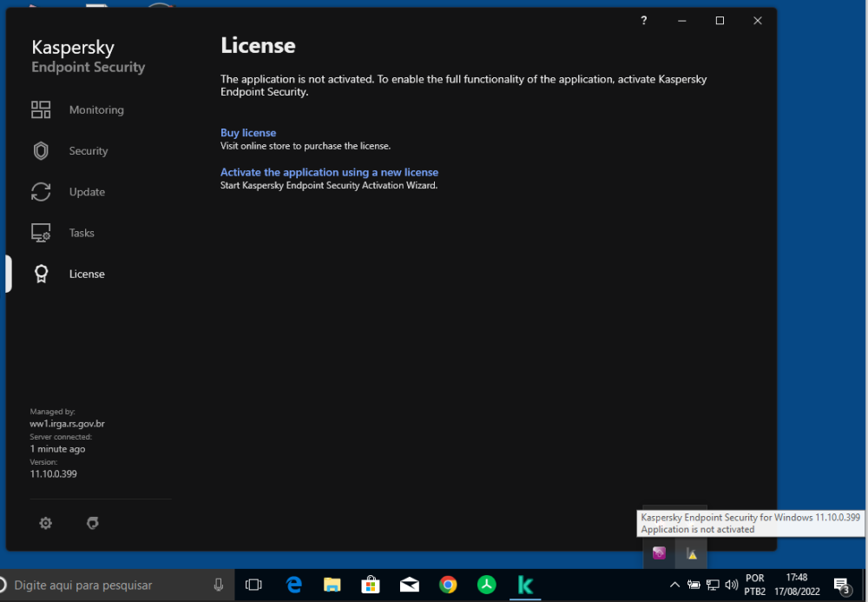Open the Security shield icon

[41, 150]
